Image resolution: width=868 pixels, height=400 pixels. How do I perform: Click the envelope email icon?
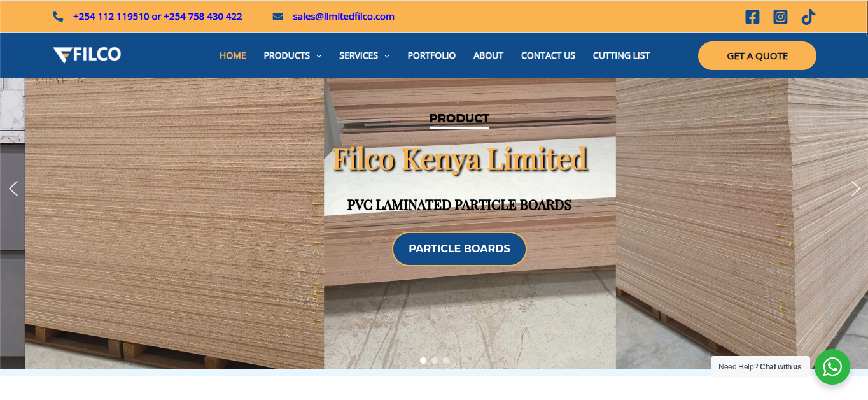coord(277,17)
